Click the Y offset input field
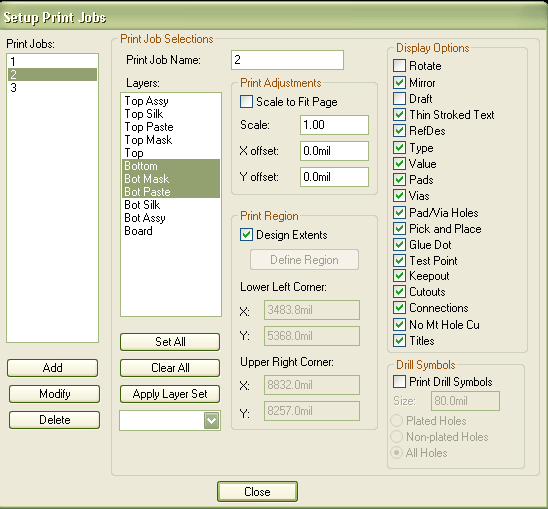This screenshot has width=548, height=509. pyautogui.click(x=334, y=177)
